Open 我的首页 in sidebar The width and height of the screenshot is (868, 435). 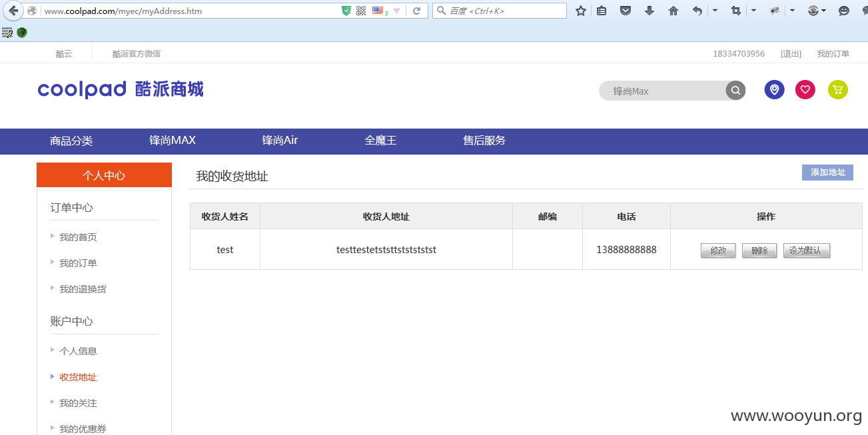pyautogui.click(x=78, y=237)
